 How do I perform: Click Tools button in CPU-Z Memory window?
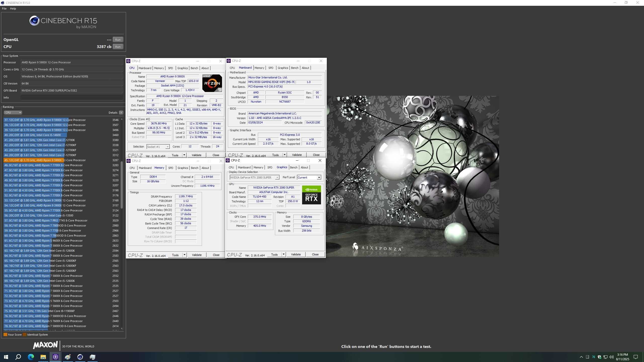pos(175,255)
